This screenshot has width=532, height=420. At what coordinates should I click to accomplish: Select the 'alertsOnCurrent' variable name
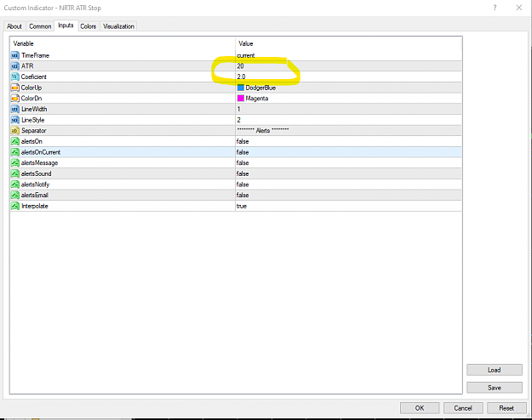click(41, 152)
